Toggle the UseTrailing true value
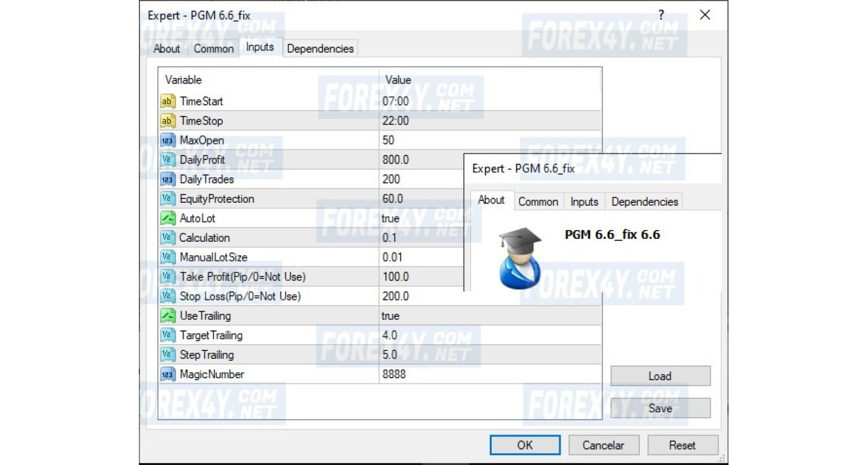Image resolution: width=868 pixels, height=465 pixels. click(x=391, y=316)
